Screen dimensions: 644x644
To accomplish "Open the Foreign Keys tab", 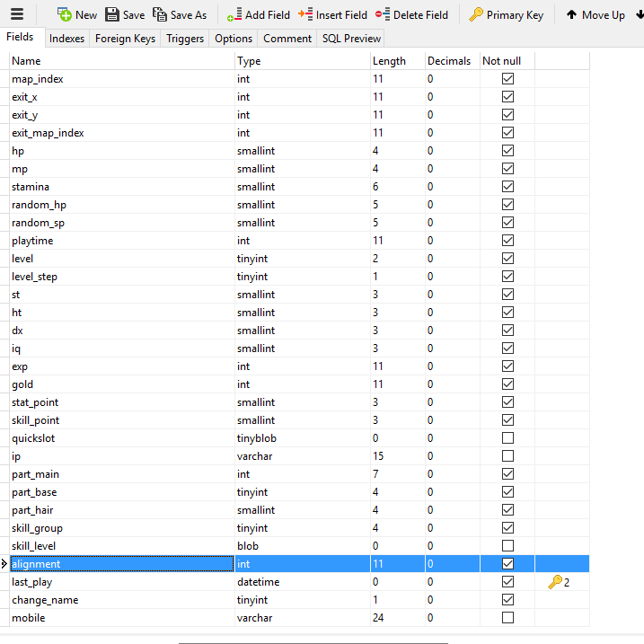I will tap(125, 39).
